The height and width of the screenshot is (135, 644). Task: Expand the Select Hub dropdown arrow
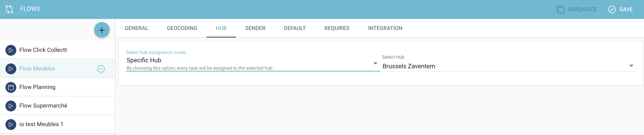pos(631,66)
